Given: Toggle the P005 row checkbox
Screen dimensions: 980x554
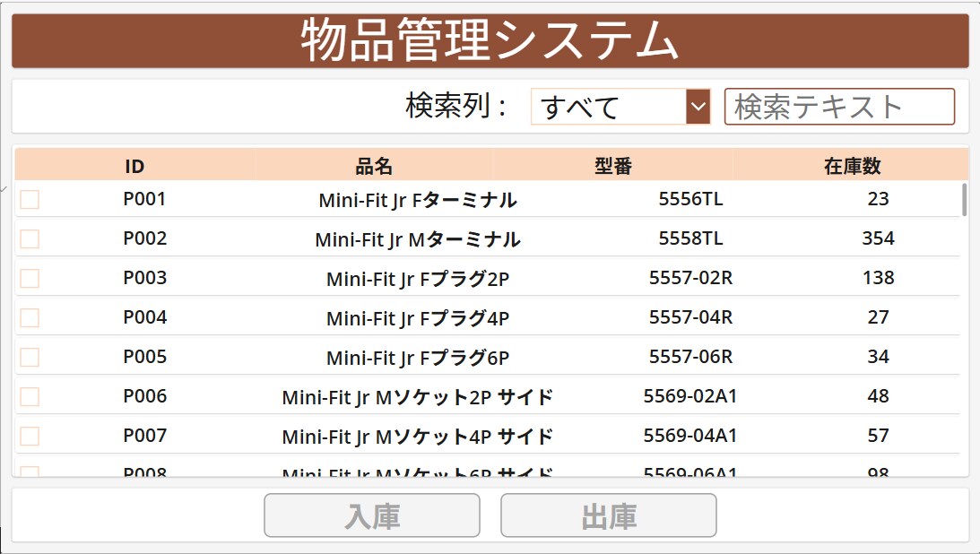Looking at the screenshot, I should coord(30,357).
